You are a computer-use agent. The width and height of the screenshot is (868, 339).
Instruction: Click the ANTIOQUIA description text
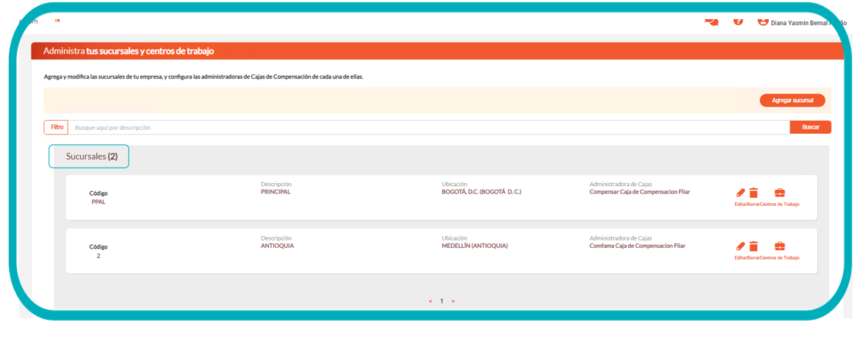tap(278, 246)
